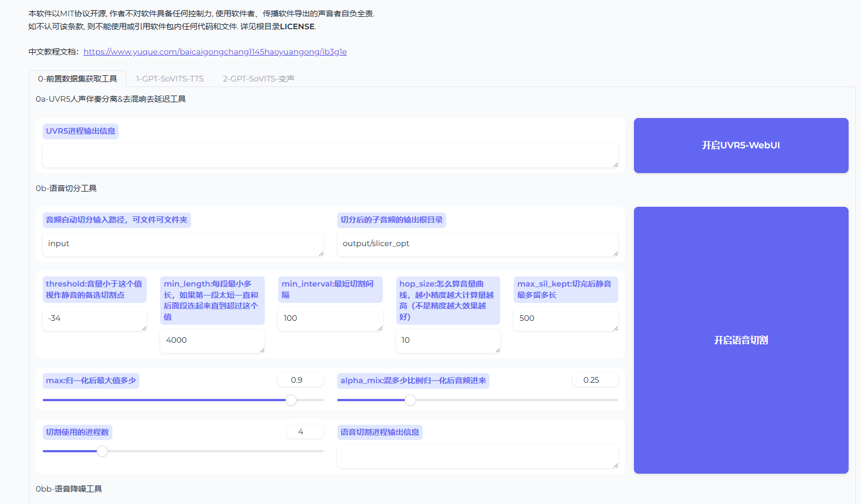Click the alpha_mix slider handle
This screenshot has height=504, width=861.
(x=410, y=400)
